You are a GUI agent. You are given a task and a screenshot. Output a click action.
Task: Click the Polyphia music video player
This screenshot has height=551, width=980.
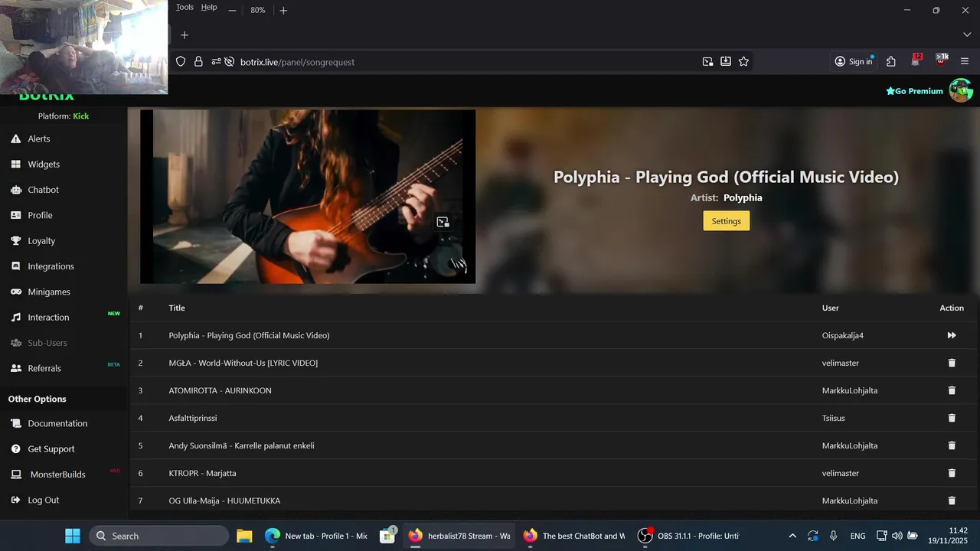[308, 197]
